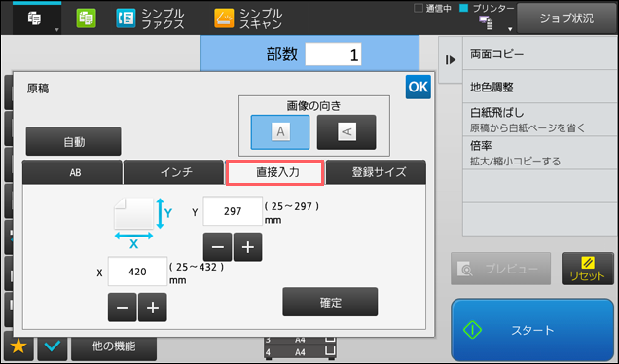Open mode dropdown arrow beside copy icon

tap(56, 30)
